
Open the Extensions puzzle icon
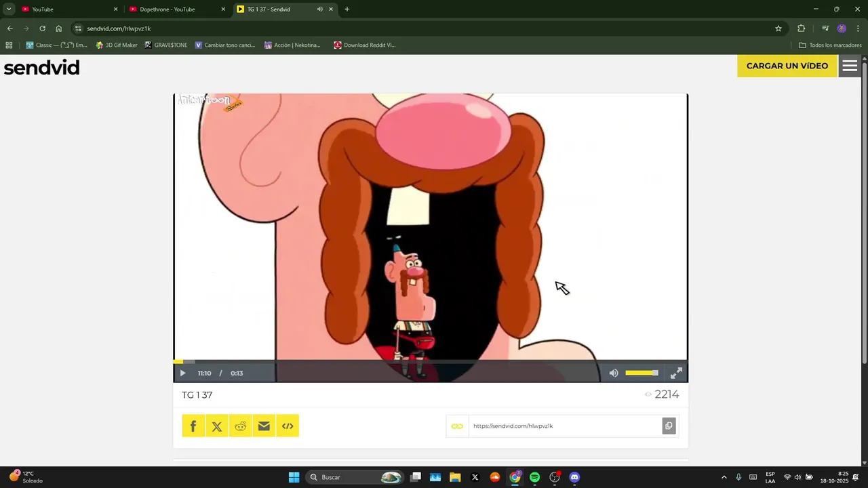(x=802, y=28)
